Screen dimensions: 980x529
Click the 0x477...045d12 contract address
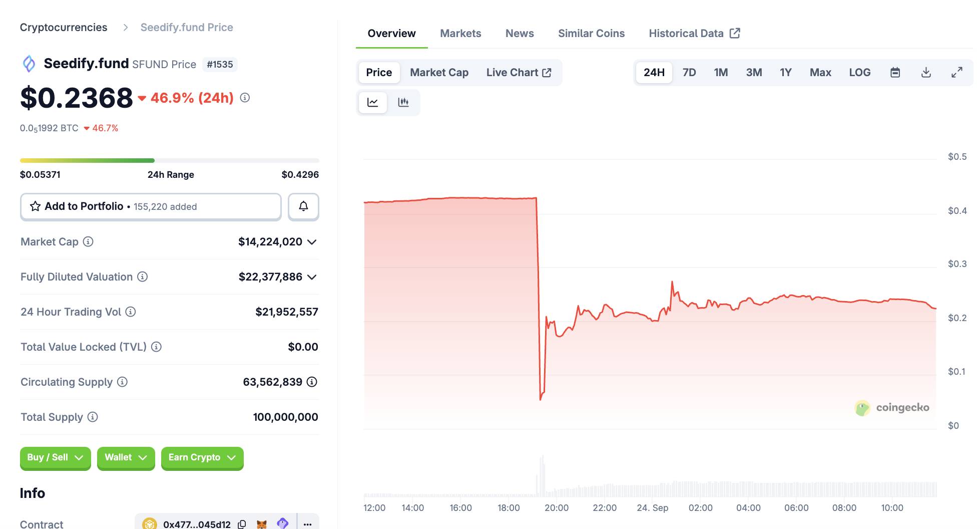197,524
